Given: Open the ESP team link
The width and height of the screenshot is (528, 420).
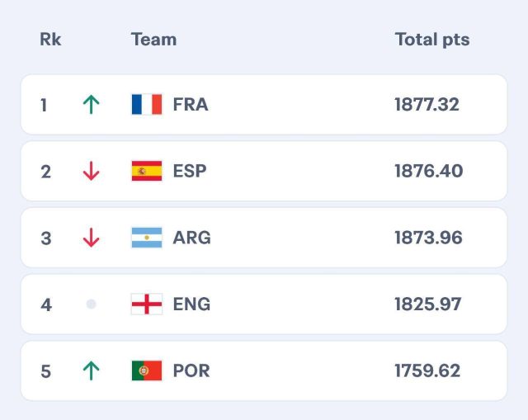Looking at the screenshot, I should pos(190,171).
